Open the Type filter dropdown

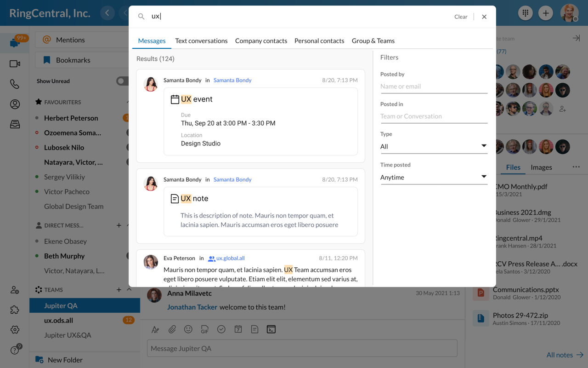click(433, 146)
